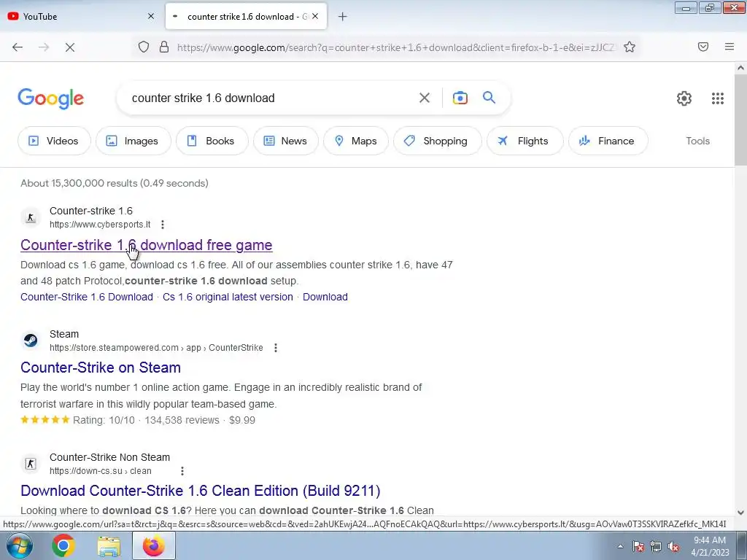
Task: Filter results by Maps
Action: click(356, 141)
